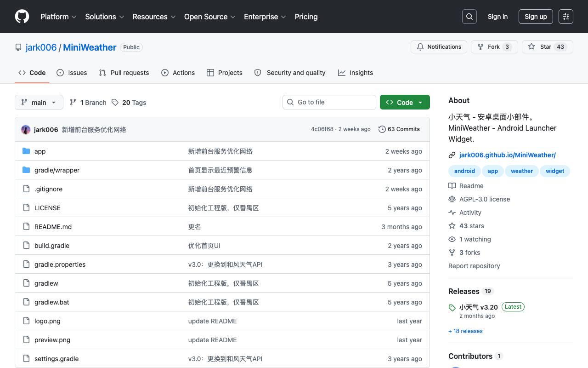
Task: View 1 watching list
Action: (x=469, y=239)
